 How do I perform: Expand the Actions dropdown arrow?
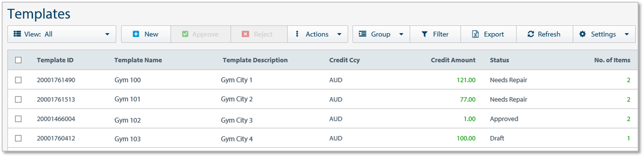339,34
